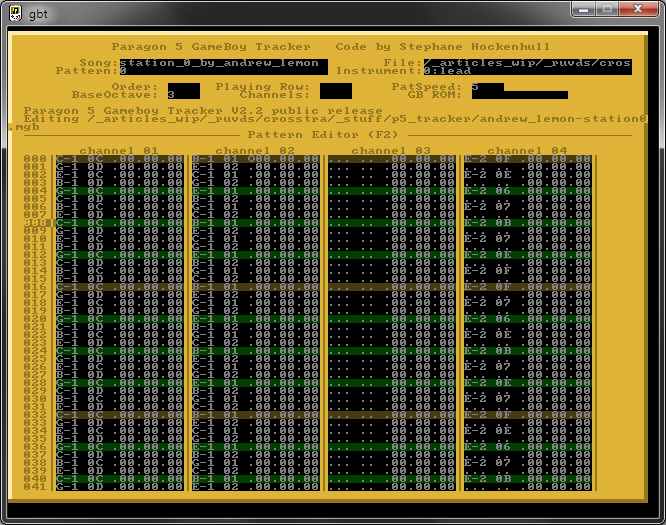This screenshot has height=525, width=666.
Task: Select row number 016 in pattern list
Action: tap(35, 287)
